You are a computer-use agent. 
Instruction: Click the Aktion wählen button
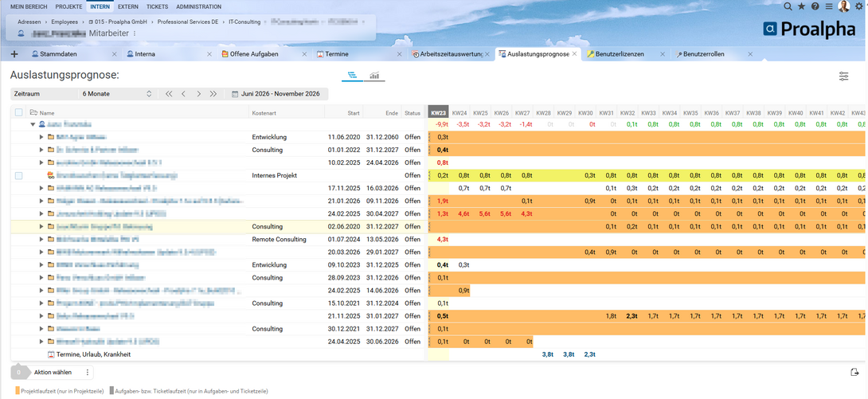(x=53, y=373)
